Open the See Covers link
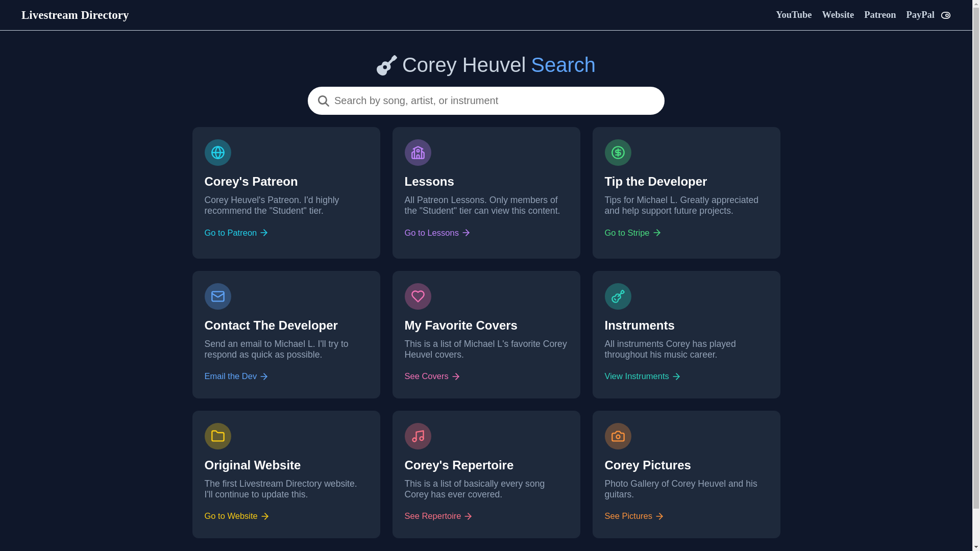Screen dimensions: 980x551 [x=432, y=377]
